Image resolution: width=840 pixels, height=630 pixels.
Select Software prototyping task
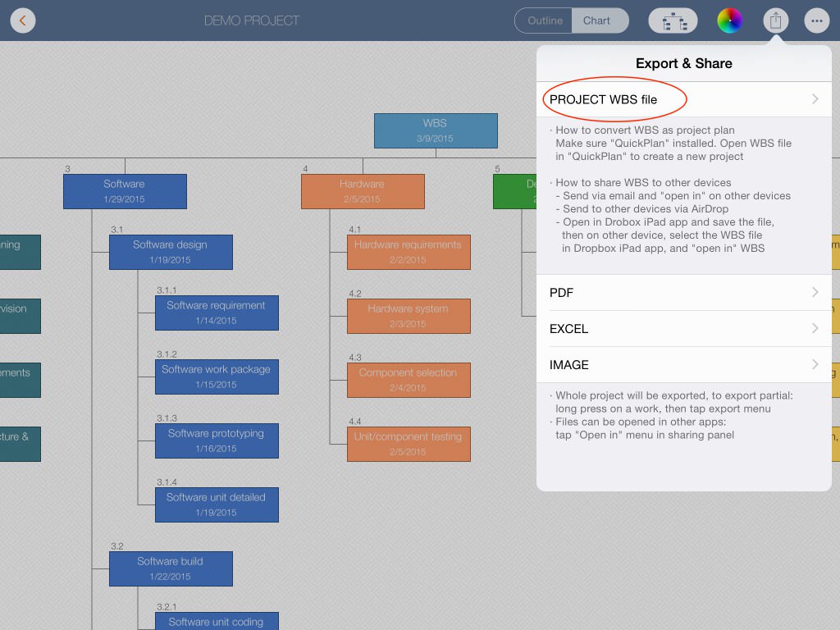[x=217, y=441]
